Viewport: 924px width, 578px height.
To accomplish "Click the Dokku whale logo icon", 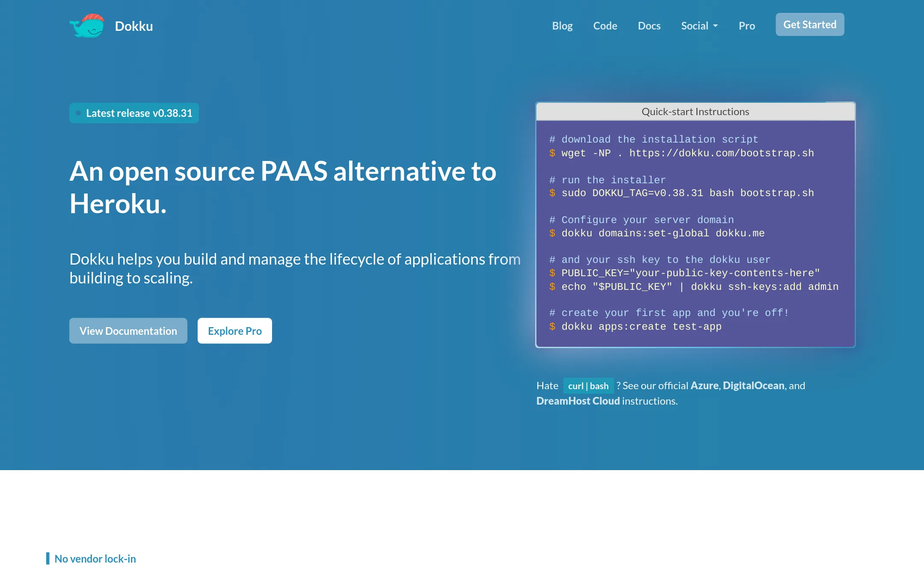I will [x=87, y=26].
